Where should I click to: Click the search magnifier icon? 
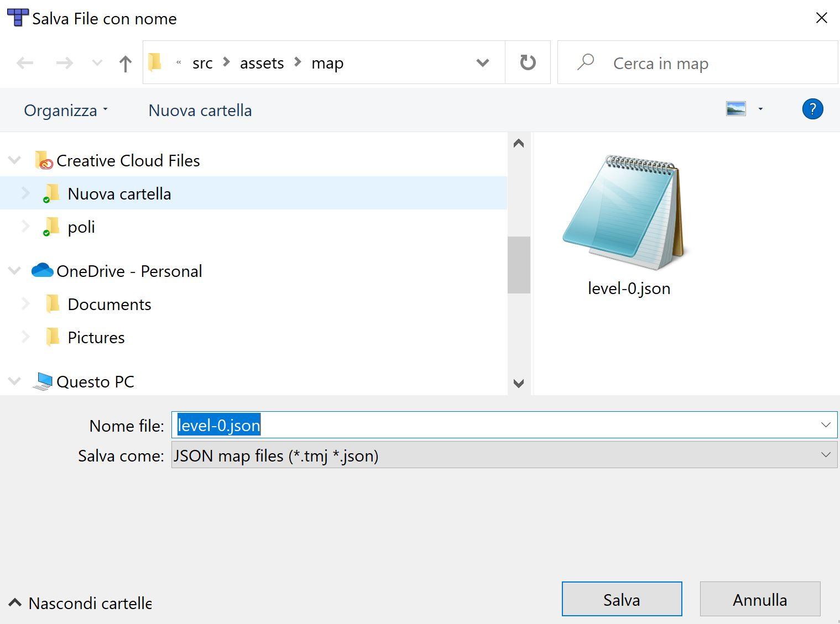[585, 62]
